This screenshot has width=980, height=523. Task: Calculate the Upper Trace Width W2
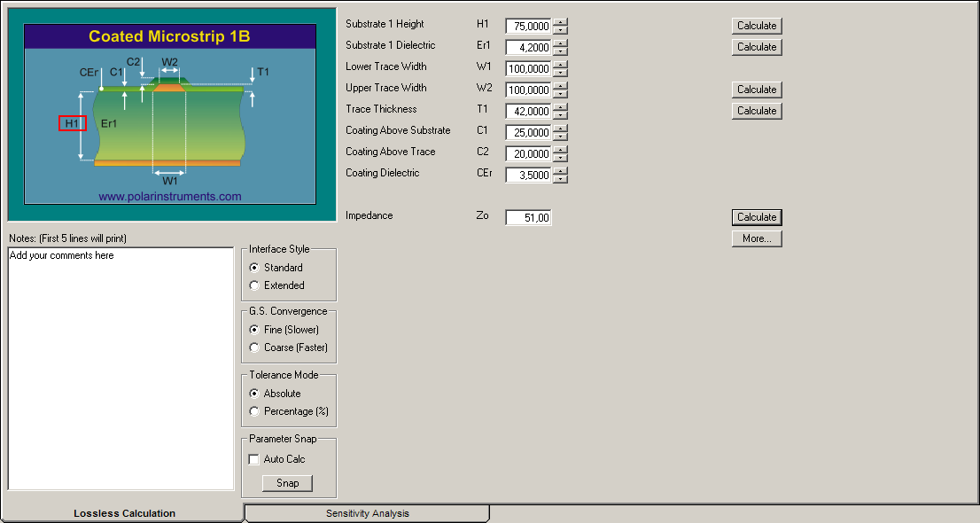(757, 90)
